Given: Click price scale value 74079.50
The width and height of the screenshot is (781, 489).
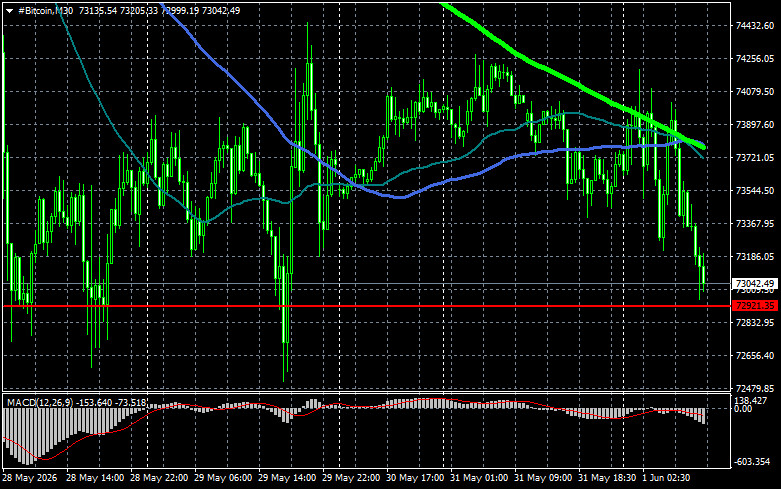Looking at the screenshot, I should point(755,92).
